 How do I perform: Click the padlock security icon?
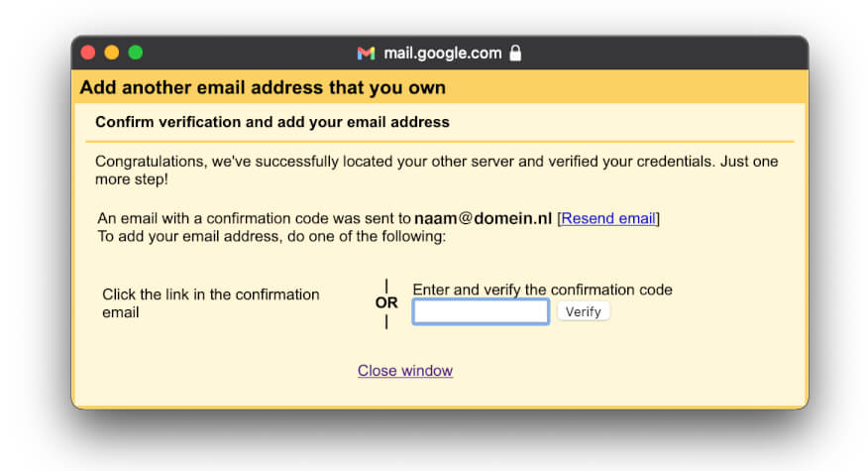click(515, 54)
